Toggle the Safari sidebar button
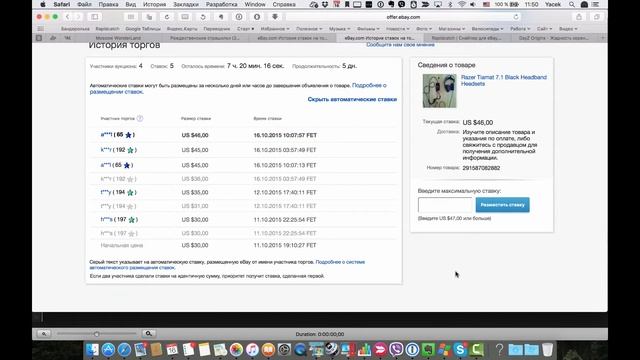The height and width of the screenshot is (360, 640). pyautogui.click(x=95, y=17)
